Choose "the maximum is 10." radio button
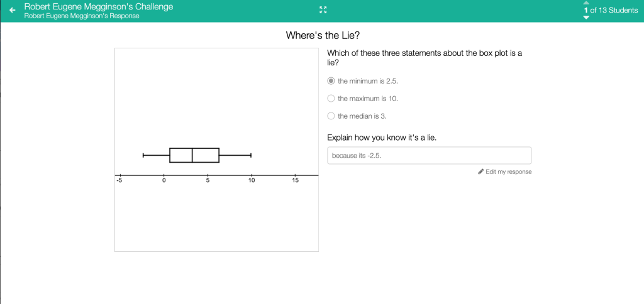644x304 pixels. pos(331,99)
